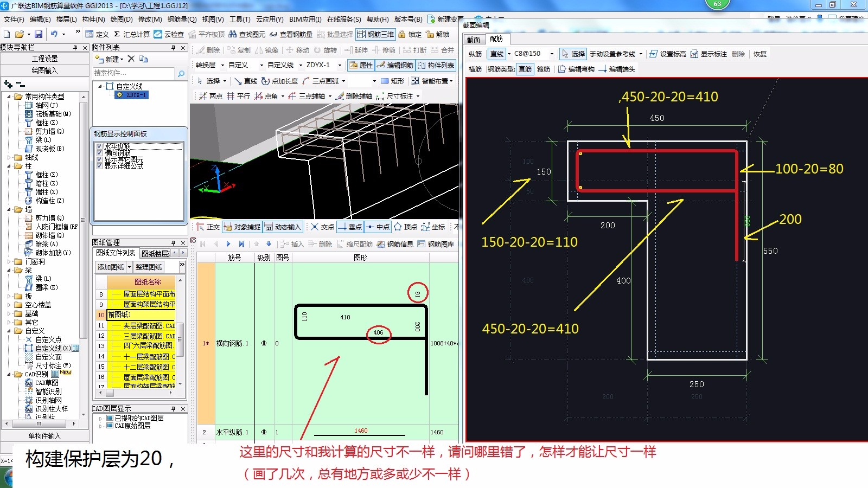Viewport: 868px width, 488px height.
Task: Uncheck the 显示其它图元 checkbox
Action: point(99,159)
